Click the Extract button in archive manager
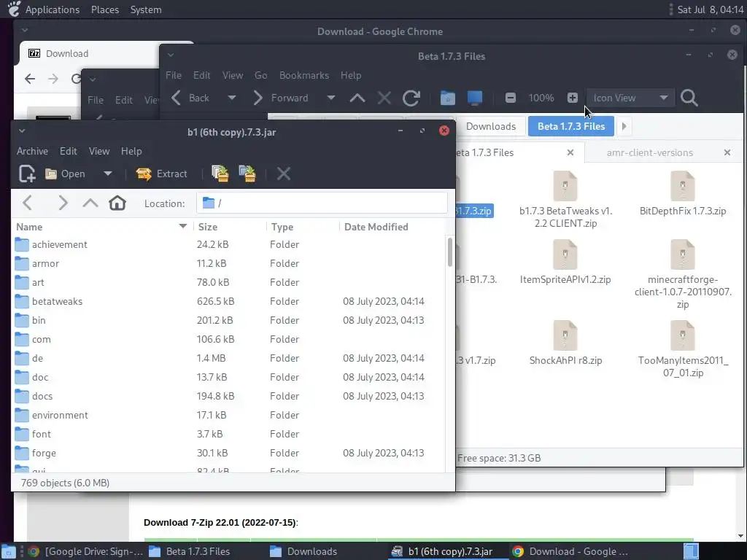 161,174
